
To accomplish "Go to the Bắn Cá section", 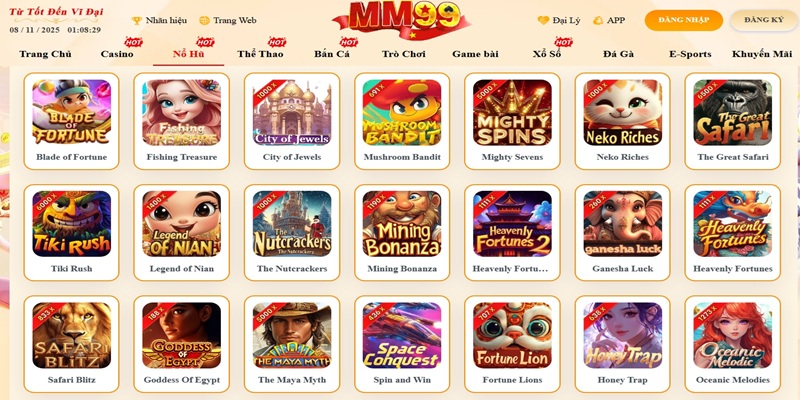I will [x=332, y=54].
